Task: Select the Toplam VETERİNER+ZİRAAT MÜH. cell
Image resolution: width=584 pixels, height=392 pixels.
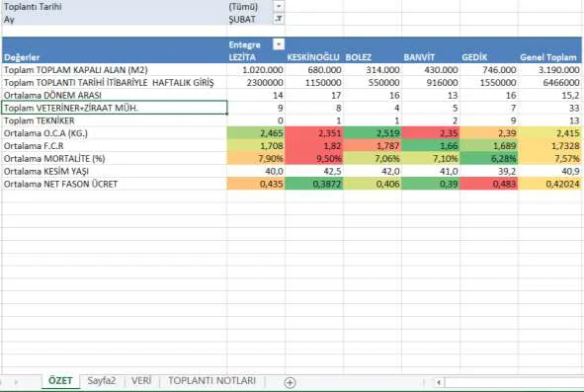Action: click(x=115, y=108)
